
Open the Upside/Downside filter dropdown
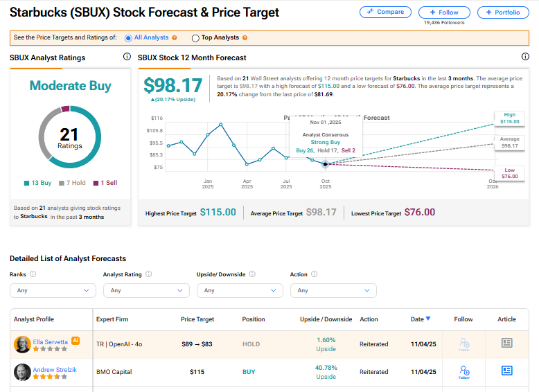tap(240, 290)
